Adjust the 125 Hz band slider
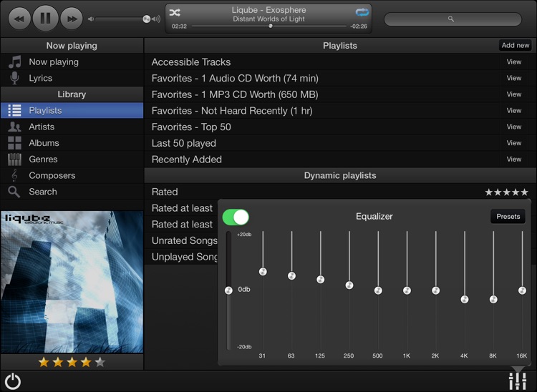 (320, 280)
